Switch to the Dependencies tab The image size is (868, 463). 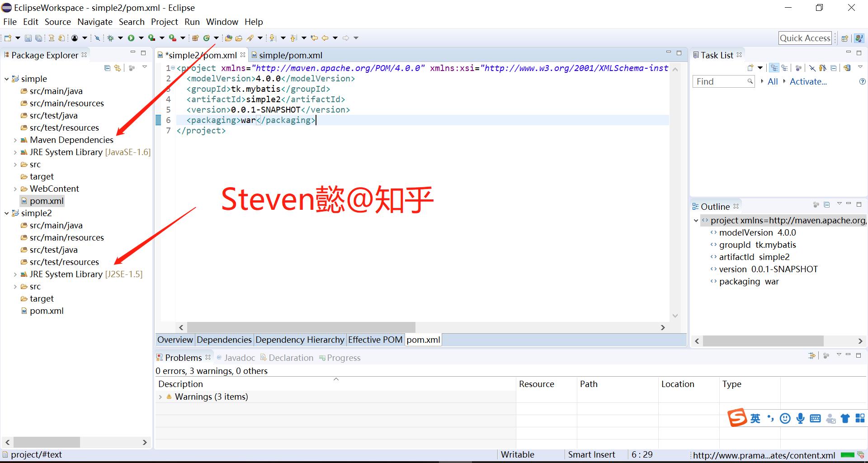(x=224, y=340)
